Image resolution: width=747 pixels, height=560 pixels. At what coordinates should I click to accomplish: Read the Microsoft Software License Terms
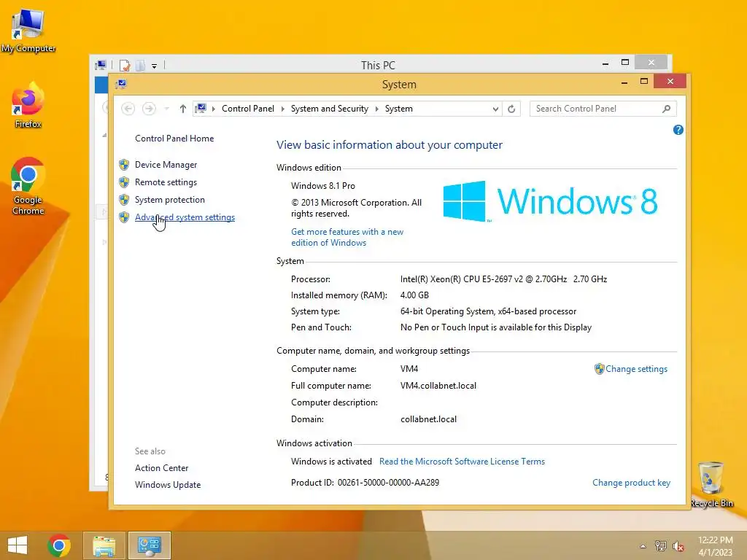coord(462,462)
